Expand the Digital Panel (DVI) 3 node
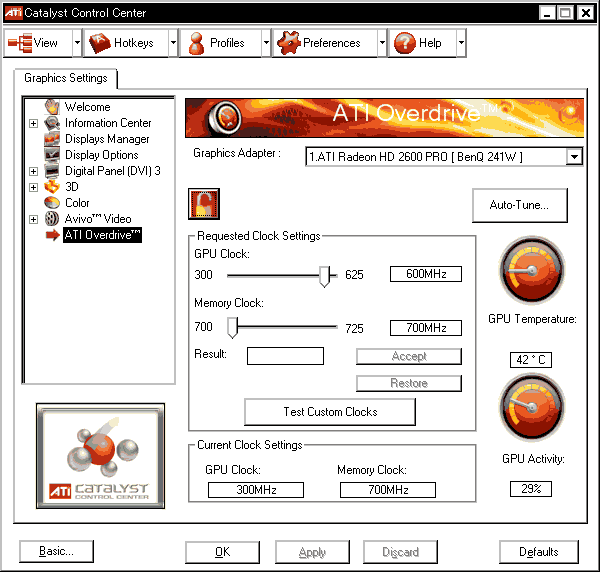 (34, 171)
